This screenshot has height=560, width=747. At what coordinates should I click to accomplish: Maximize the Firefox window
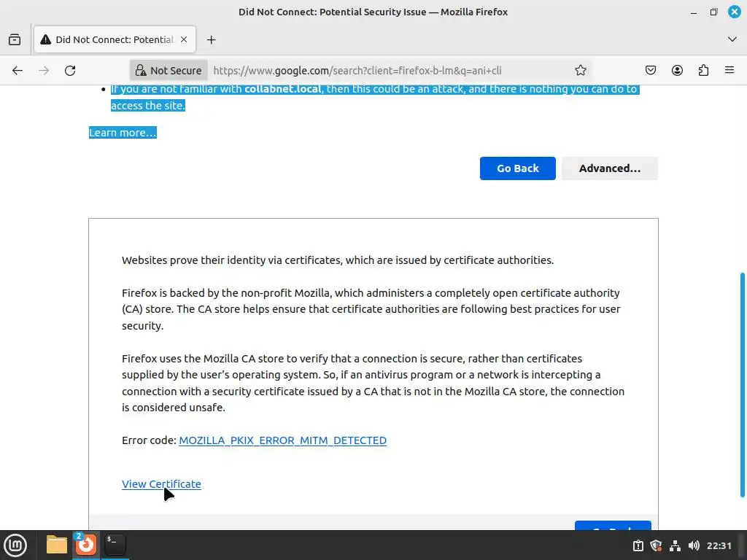[713, 12]
